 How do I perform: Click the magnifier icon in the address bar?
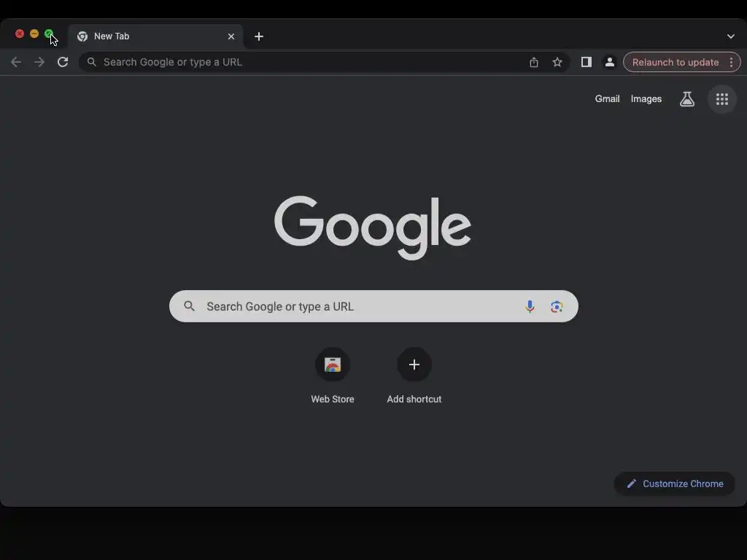[91, 62]
